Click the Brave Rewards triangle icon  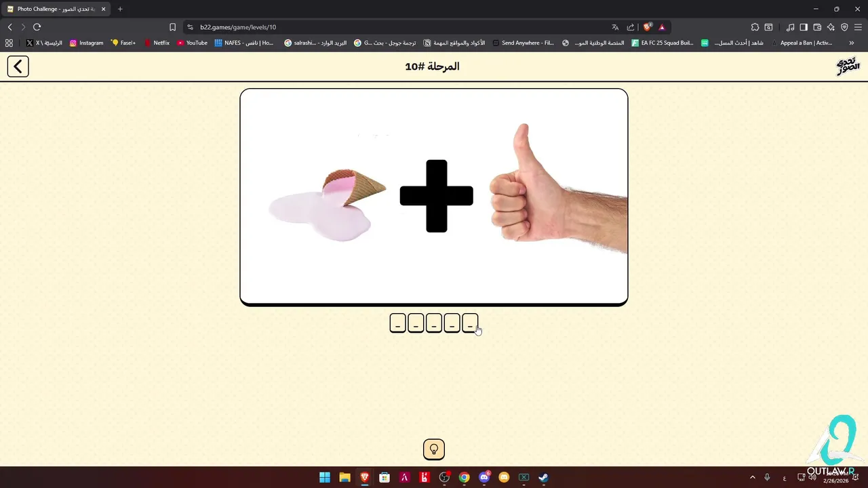(x=662, y=27)
